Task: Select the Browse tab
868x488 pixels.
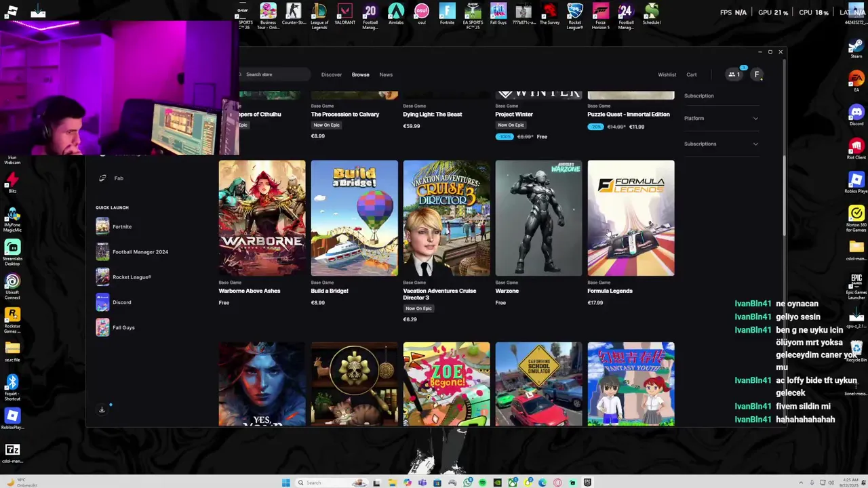Action: (x=361, y=75)
